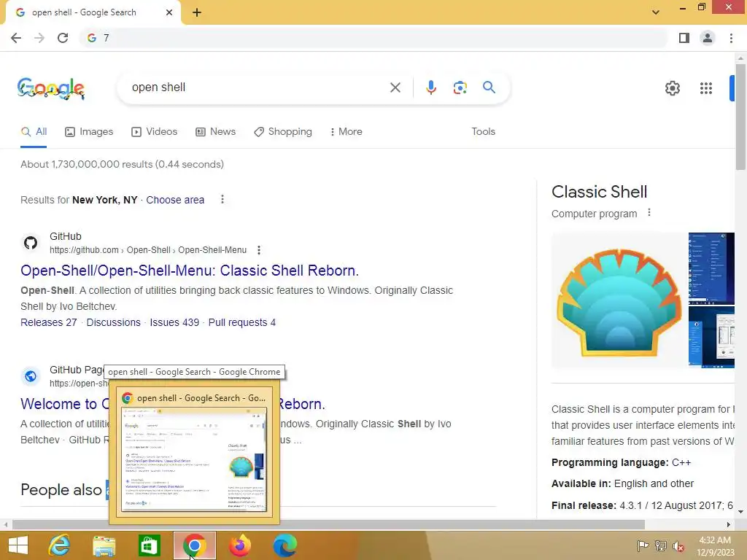Start voice search with the microphone icon
Screen dimensions: 747x560
430,87
